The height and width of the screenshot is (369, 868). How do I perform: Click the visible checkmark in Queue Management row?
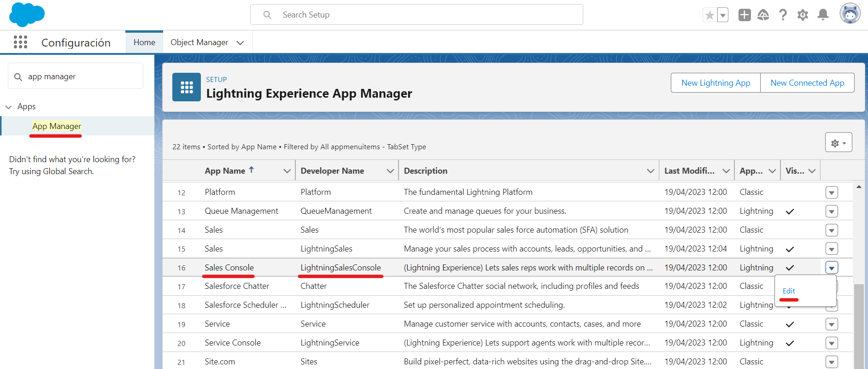(790, 211)
